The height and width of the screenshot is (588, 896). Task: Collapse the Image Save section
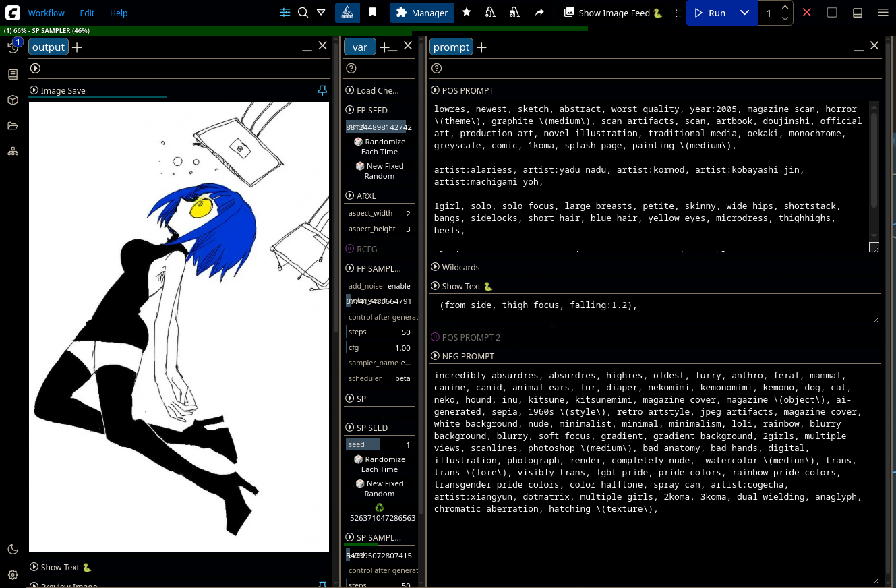[x=34, y=90]
